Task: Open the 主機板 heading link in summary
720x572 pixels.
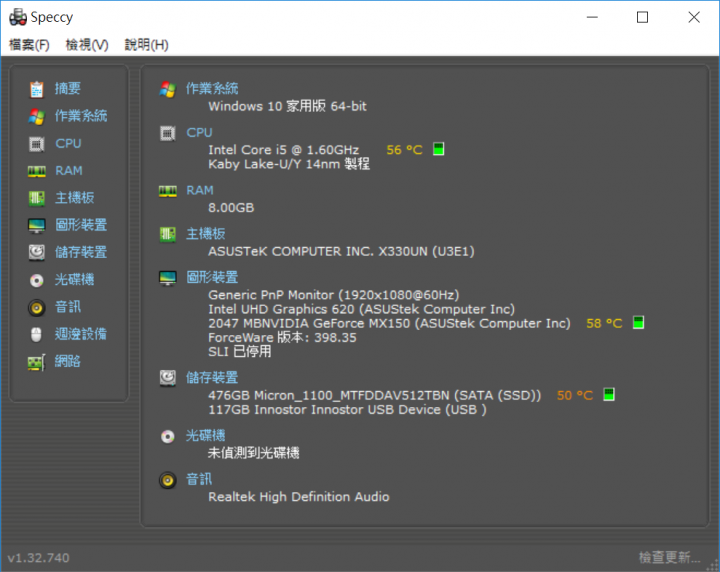Action: tap(205, 234)
